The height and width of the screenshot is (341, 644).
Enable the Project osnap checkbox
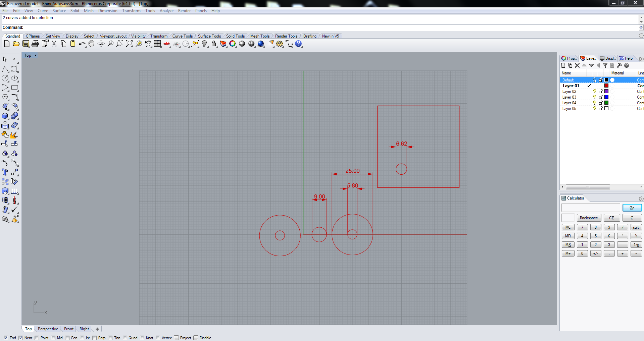click(177, 338)
